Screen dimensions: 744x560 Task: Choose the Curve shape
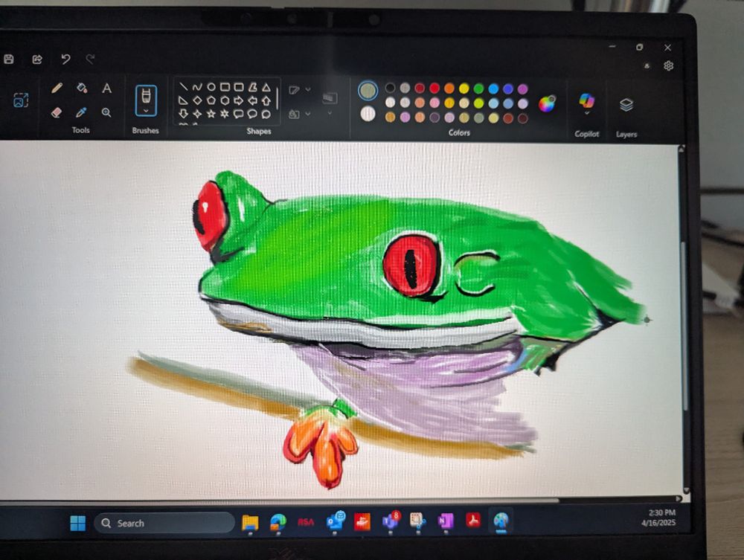pos(197,87)
